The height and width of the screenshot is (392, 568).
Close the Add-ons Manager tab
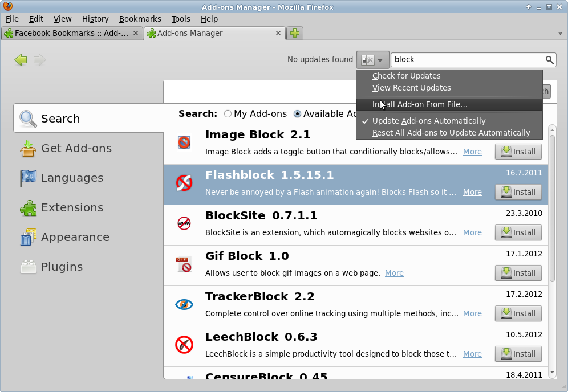click(x=278, y=33)
